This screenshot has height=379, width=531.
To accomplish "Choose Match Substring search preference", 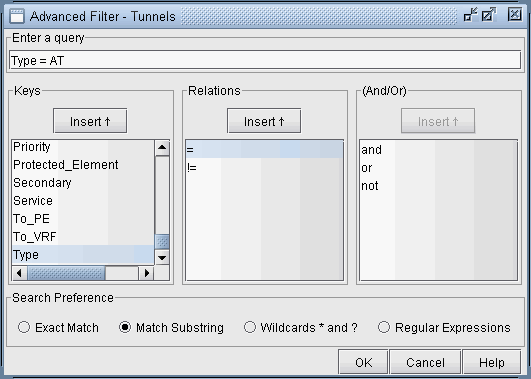I will pos(171,328).
